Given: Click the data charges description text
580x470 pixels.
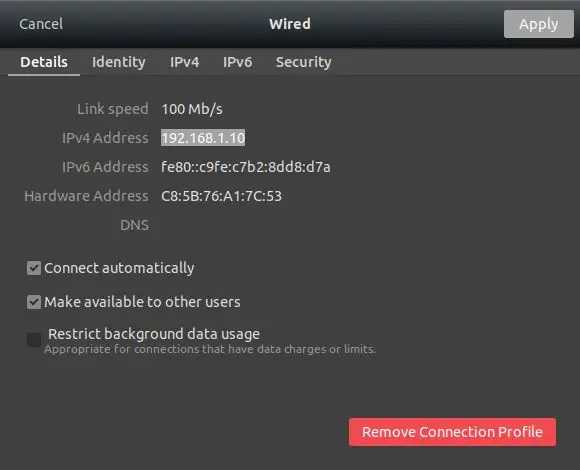Looking at the screenshot, I should [210, 349].
